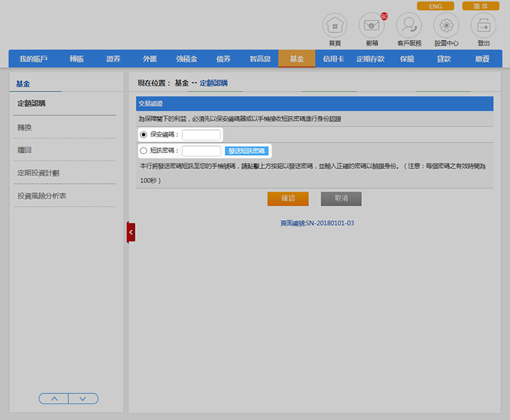The height and width of the screenshot is (420, 510).
Task: Switch language with the ENG button
Action: coord(435,6)
